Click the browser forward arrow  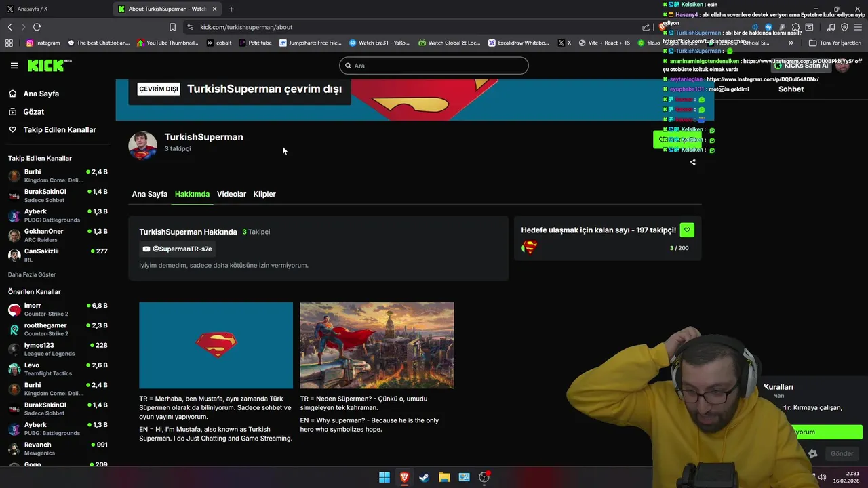23,27
